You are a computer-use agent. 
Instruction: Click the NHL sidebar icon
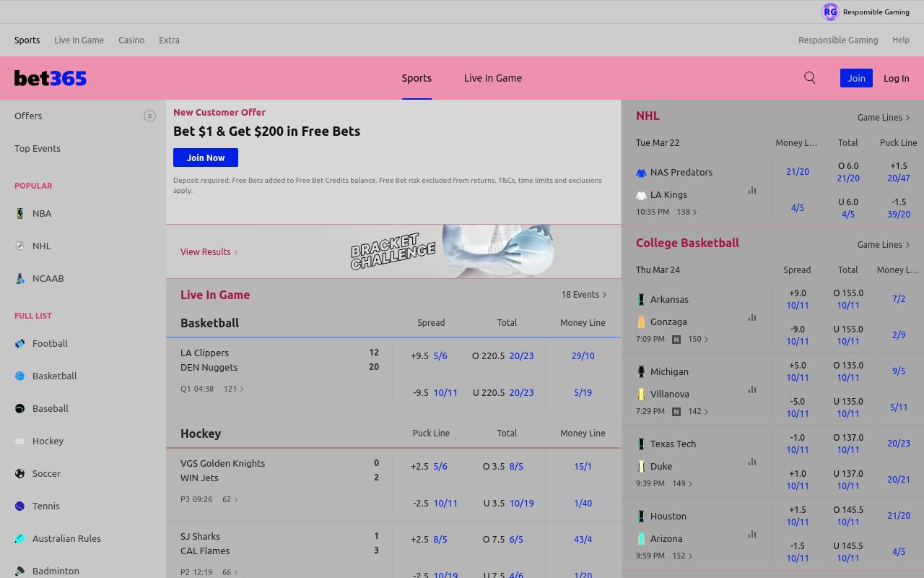(20, 246)
